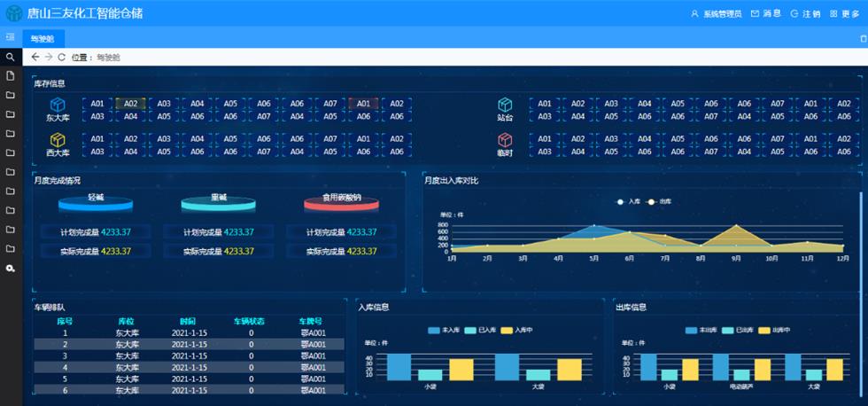This screenshot has height=406, width=868.
Task: Open 消息 messages in top bar
Action: (765, 14)
